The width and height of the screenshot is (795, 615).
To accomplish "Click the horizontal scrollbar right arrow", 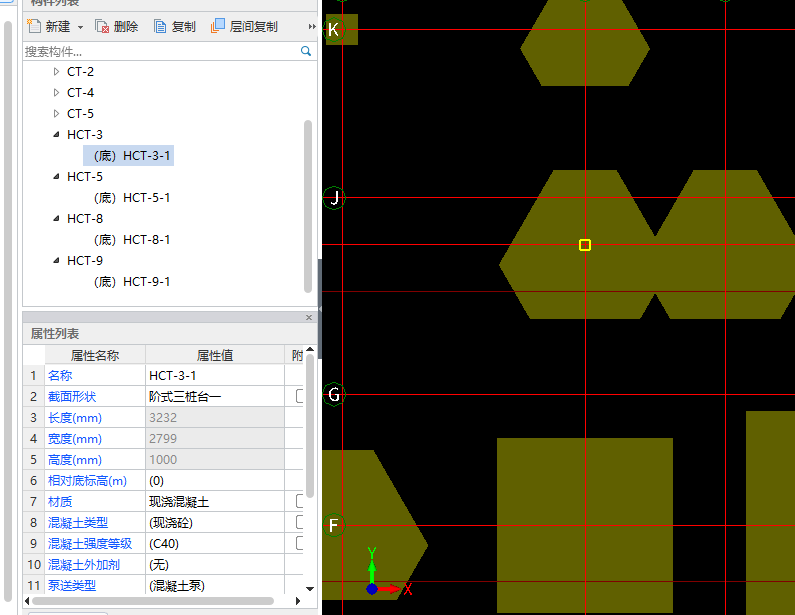I will 298,601.
